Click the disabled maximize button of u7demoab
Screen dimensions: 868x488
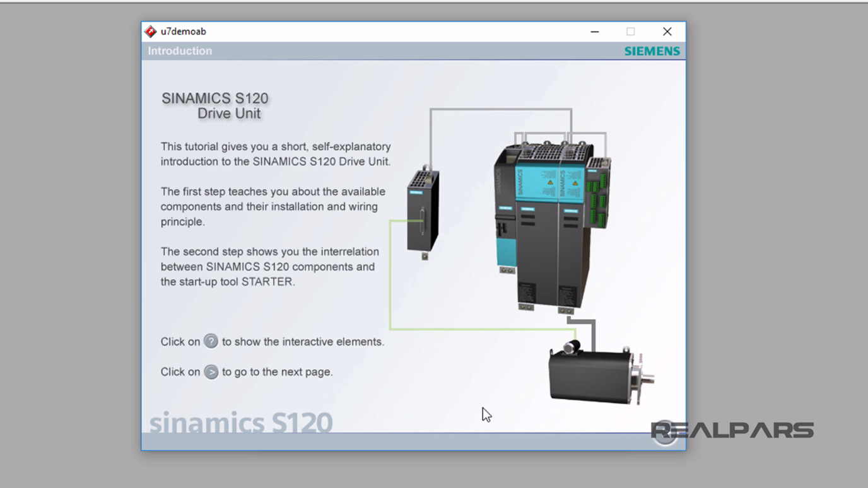(630, 32)
